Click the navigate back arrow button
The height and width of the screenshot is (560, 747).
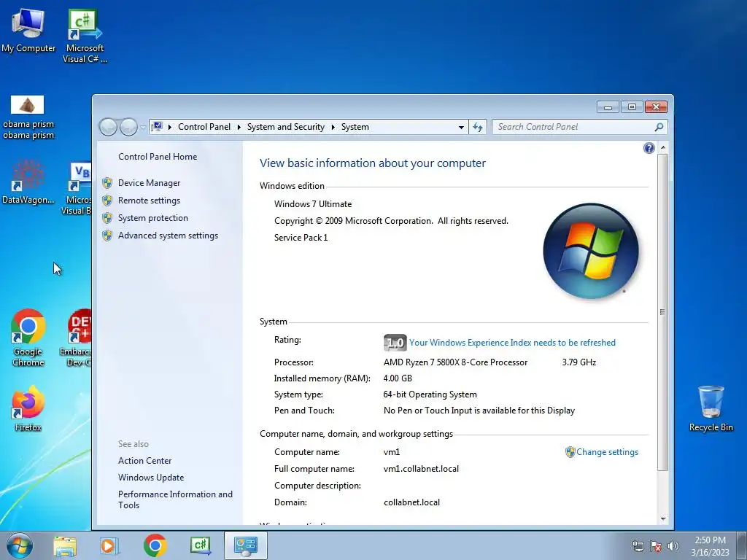108,127
